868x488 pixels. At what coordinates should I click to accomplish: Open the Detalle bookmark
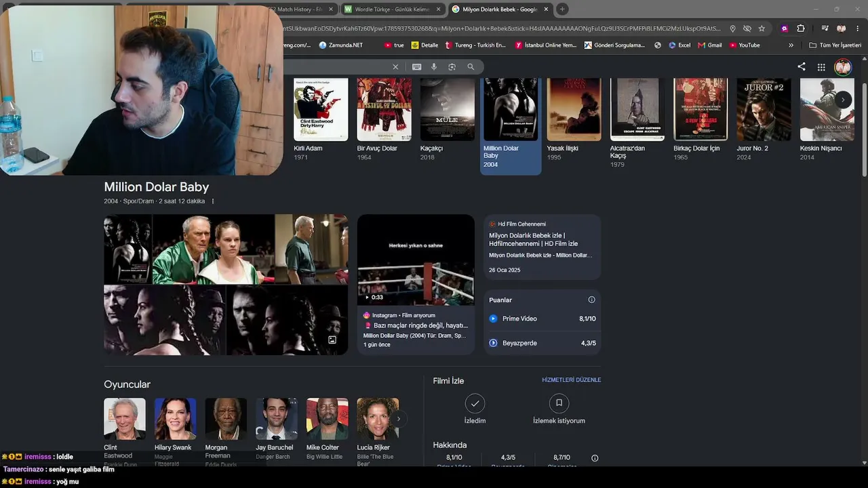point(425,45)
